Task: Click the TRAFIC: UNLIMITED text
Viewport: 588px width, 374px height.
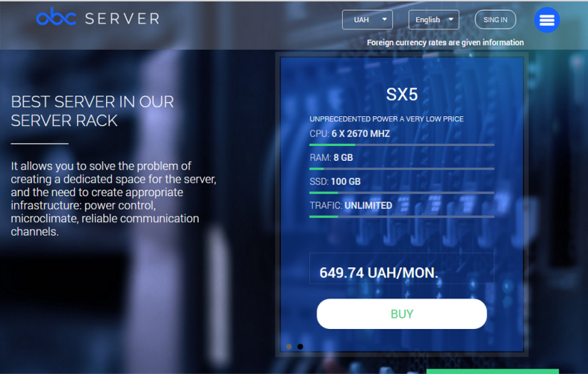Action: [x=351, y=205]
